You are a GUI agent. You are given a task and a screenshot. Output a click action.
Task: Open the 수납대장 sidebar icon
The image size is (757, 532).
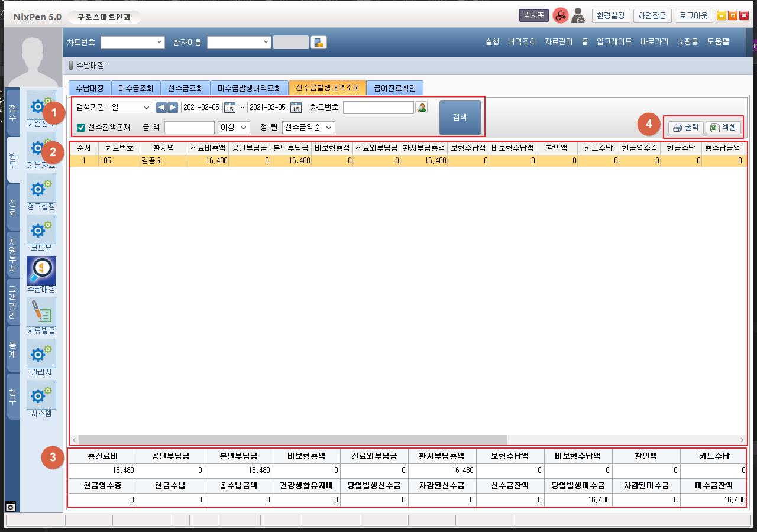coord(41,271)
